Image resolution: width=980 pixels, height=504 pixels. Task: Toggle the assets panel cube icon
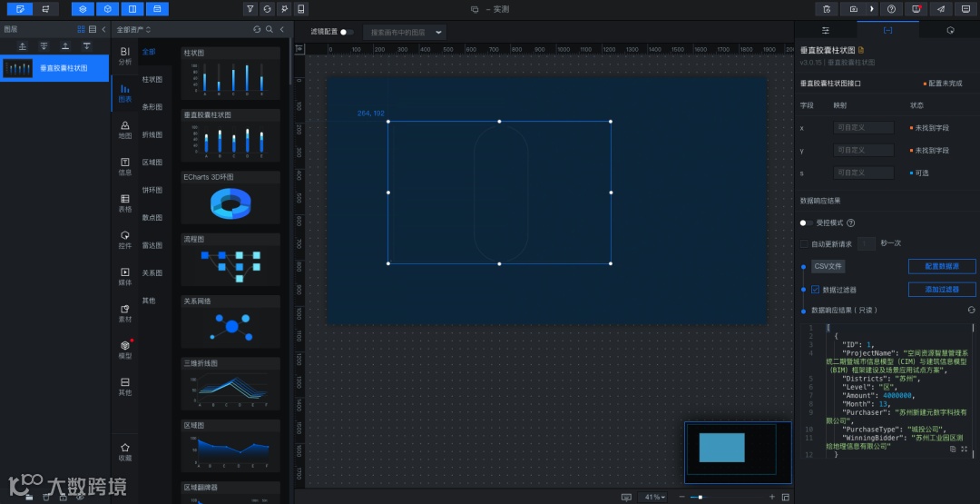pos(107,9)
